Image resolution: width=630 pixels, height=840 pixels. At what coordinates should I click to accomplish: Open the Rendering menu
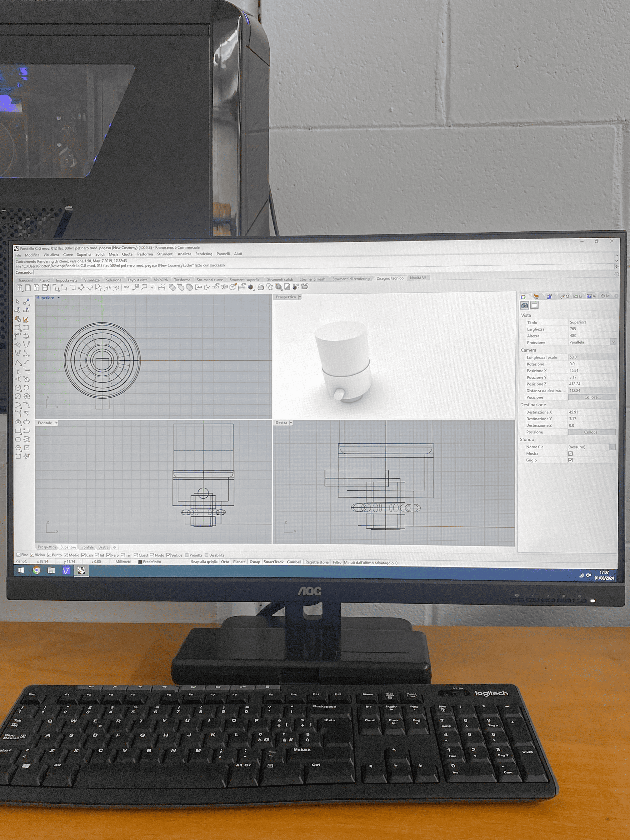coord(204,254)
